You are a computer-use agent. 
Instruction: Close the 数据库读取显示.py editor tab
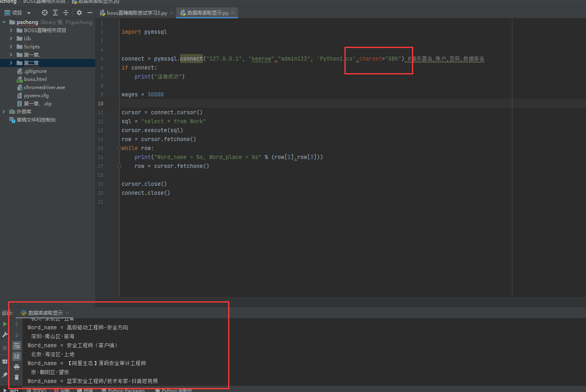(233, 13)
